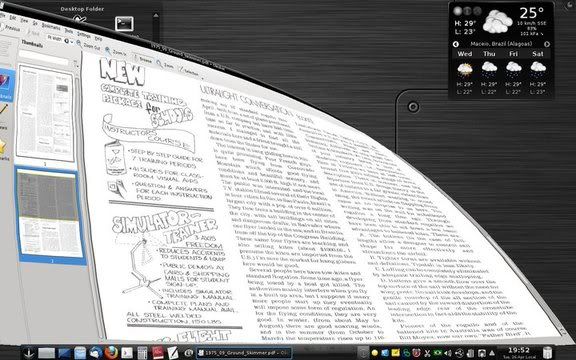Open the calculator from the panel
Image resolution: width=576 pixels, height=360 pixels.
click(142, 353)
